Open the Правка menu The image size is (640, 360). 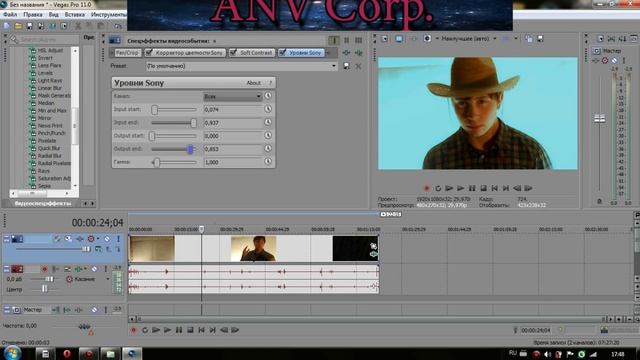point(33,15)
